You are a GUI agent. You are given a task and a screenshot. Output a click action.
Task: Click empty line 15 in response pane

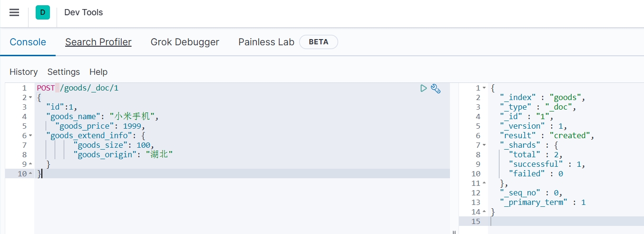tap(561, 222)
